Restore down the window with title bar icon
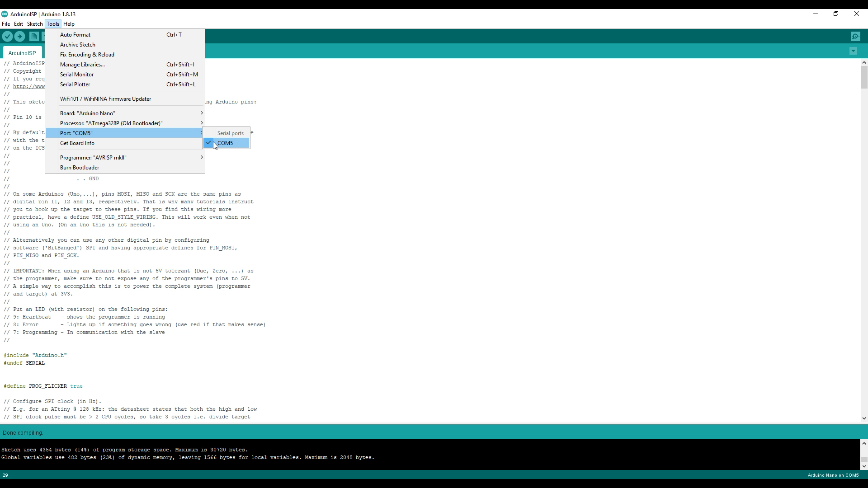Image resolution: width=868 pixels, height=488 pixels. click(836, 14)
